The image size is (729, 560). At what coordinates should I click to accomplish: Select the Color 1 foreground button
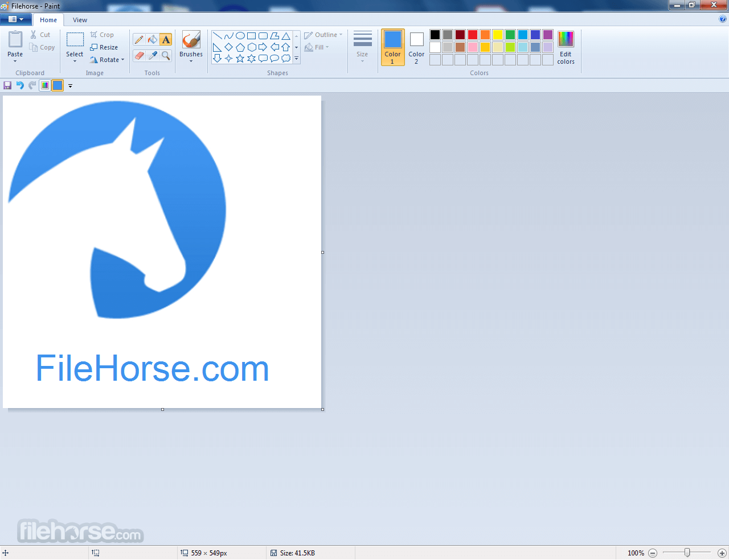(392, 47)
